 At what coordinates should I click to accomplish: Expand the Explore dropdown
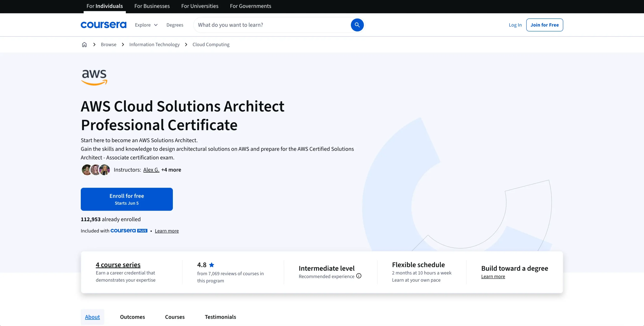tap(146, 25)
